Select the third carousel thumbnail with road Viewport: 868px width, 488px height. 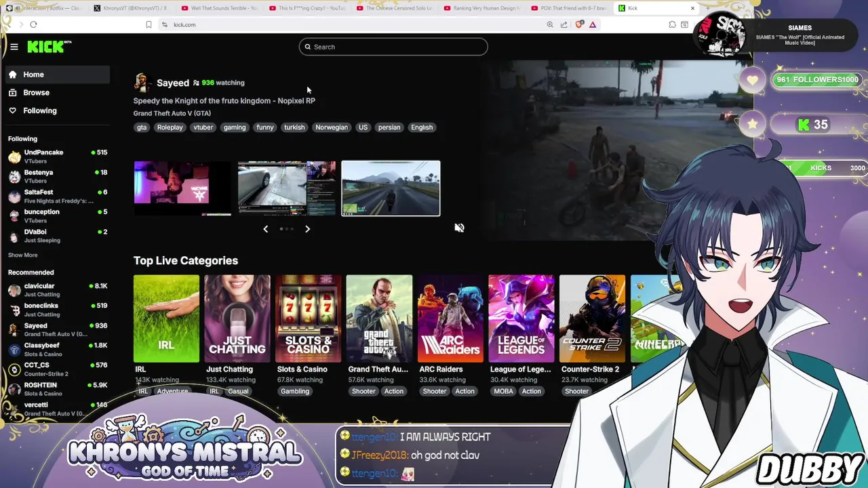[x=391, y=188]
